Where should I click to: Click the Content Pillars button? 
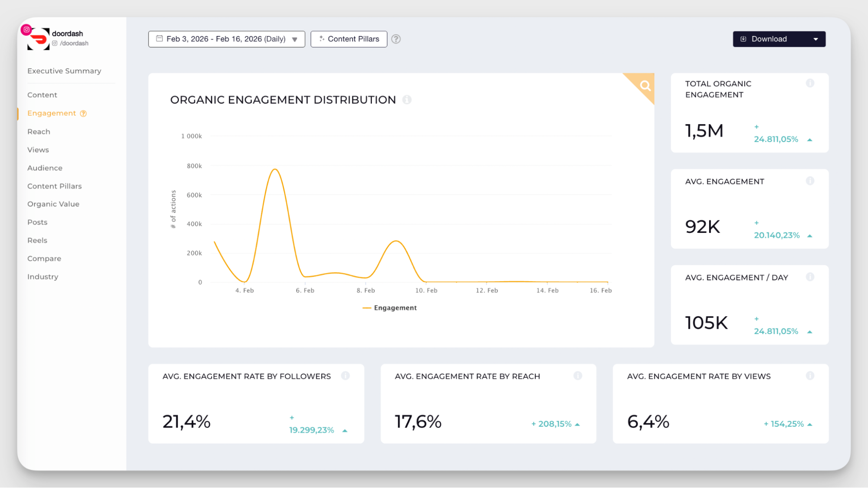tap(349, 39)
